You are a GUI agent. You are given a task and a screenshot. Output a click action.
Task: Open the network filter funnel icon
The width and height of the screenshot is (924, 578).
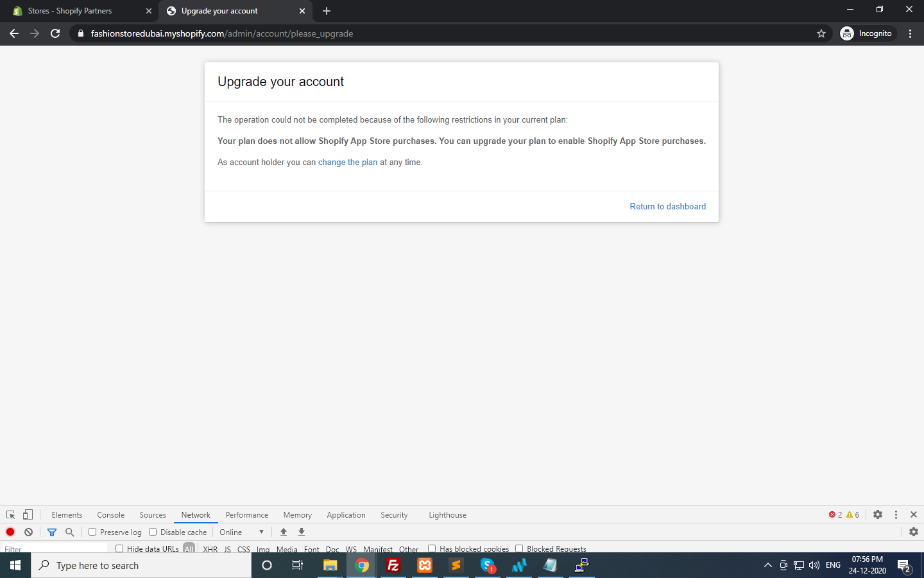point(52,532)
